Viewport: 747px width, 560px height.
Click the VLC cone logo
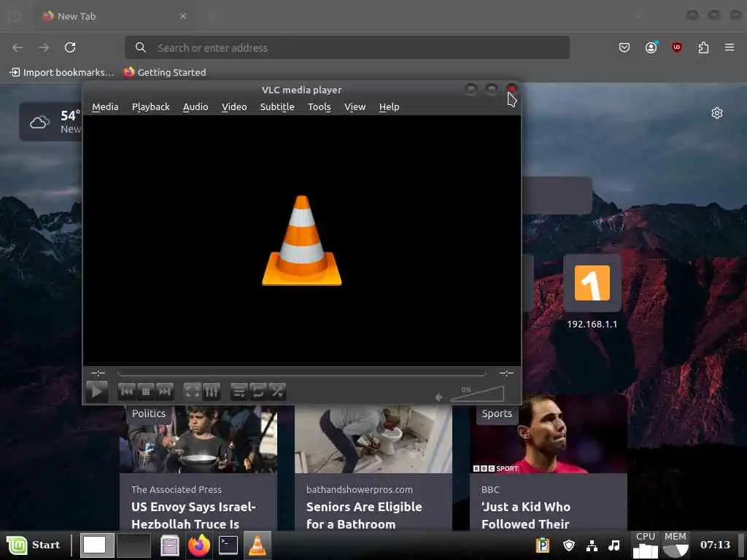click(x=301, y=241)
